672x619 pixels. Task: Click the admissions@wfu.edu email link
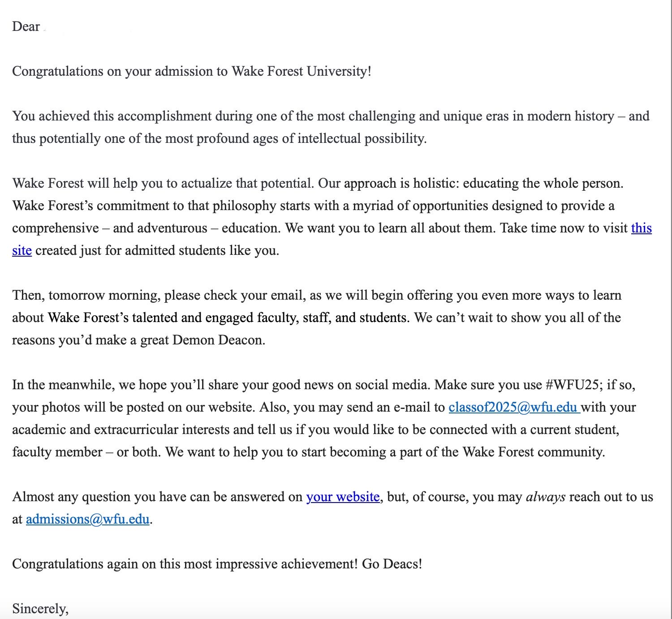point(87,520)
